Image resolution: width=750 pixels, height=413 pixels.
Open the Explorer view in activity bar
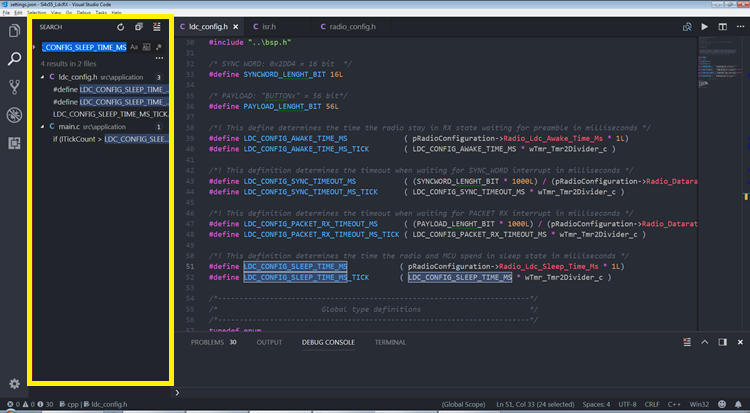coord(15,31)
